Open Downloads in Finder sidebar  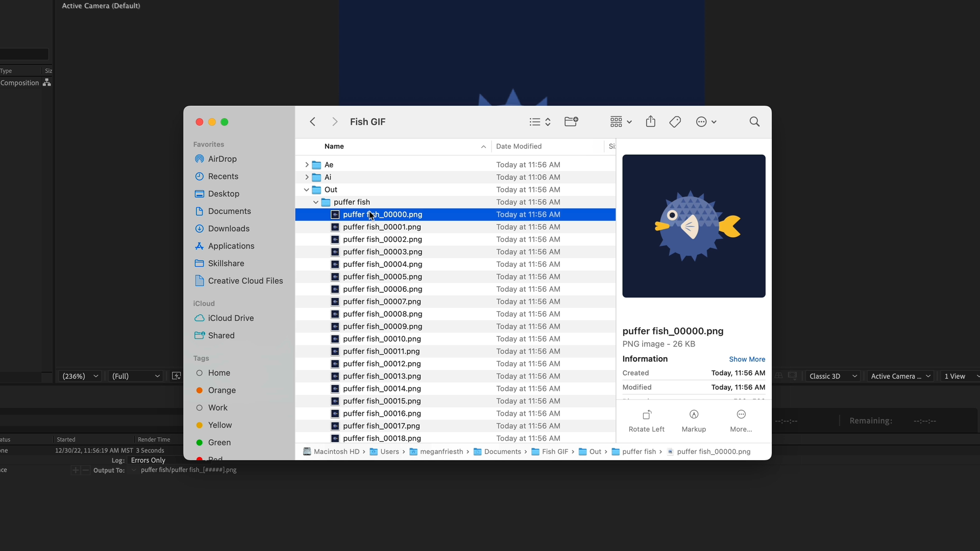click(228, 229)
